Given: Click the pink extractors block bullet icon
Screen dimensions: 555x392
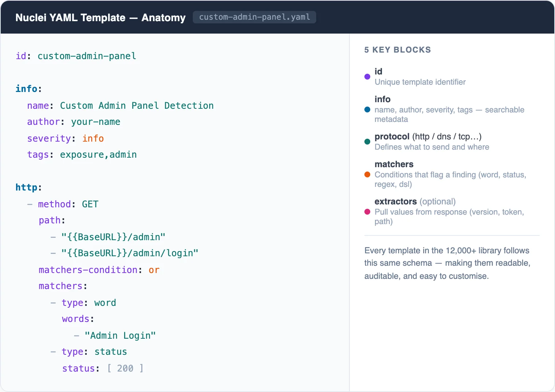Looking at the screenshot, I should click(x=367, y=212).
